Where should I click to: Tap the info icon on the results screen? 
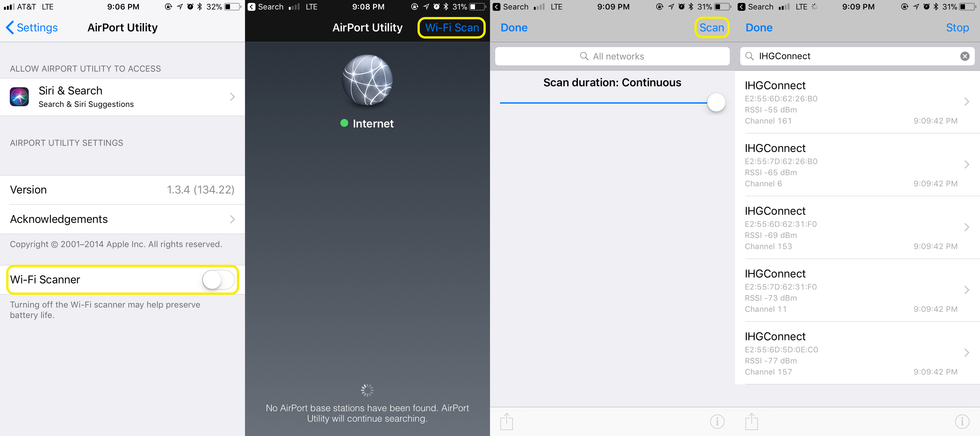[962, 421]
